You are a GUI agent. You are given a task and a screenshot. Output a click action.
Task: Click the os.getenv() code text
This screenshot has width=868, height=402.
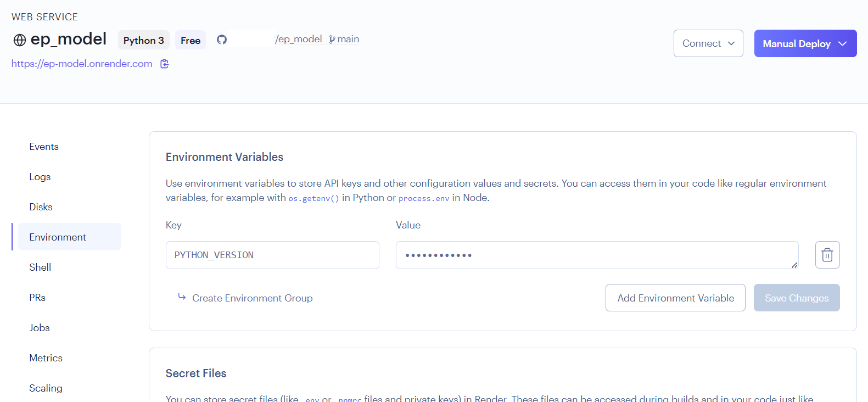tap(314, 198)
